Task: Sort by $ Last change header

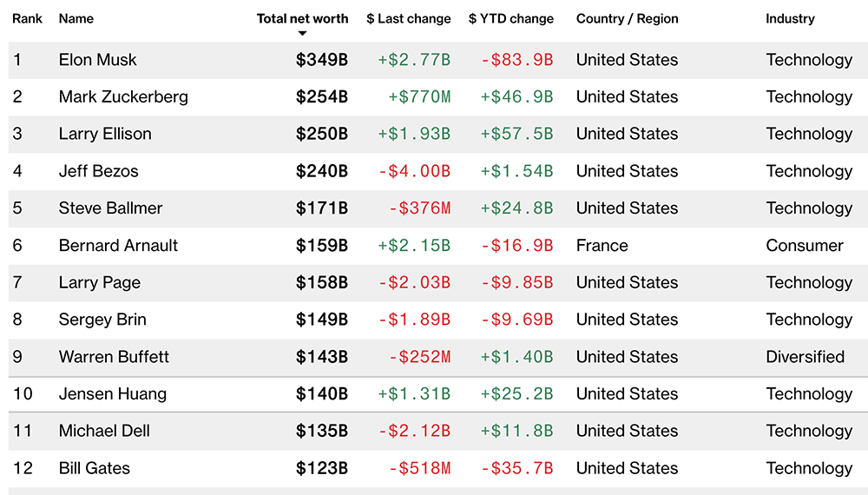Action: pyautogui.click(x=408, y=18)
